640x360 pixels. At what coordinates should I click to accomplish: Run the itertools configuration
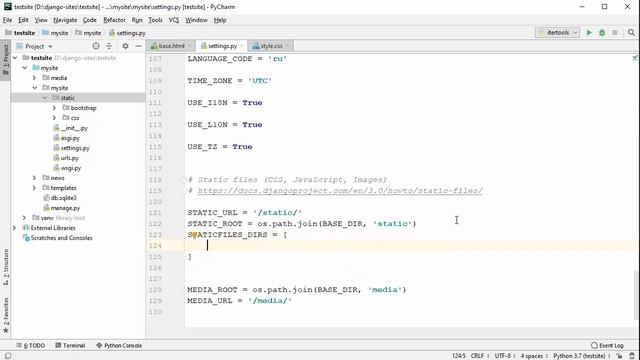(589, 33)
